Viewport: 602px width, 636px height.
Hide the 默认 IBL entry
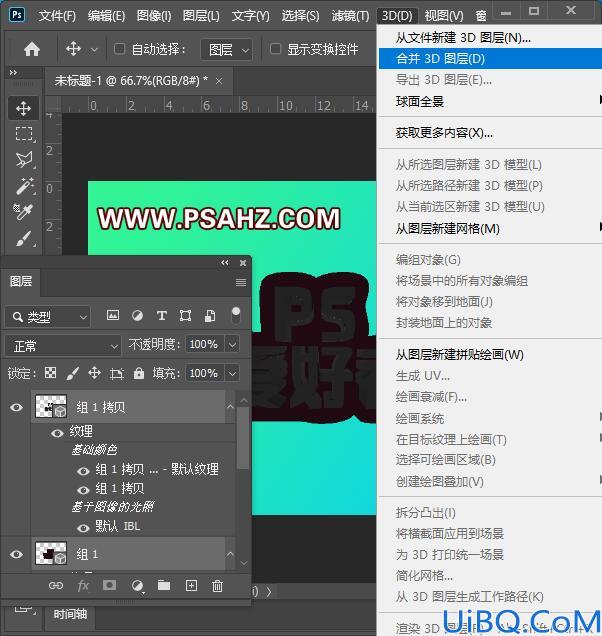(x=83, y=528)
